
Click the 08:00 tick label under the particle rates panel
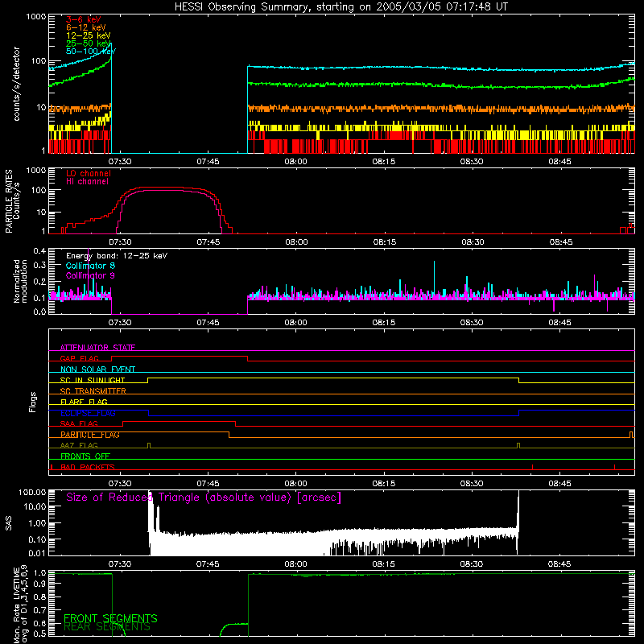(x=296, y=242)
